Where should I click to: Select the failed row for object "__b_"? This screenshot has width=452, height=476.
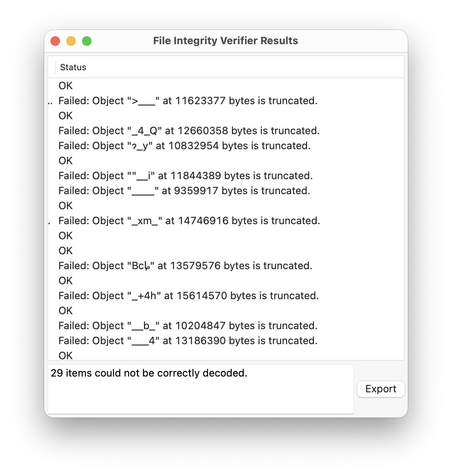[226, 326]
